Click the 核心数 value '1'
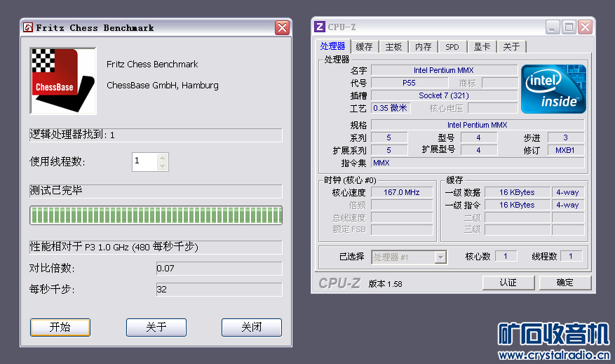 (x=506, y=256)
